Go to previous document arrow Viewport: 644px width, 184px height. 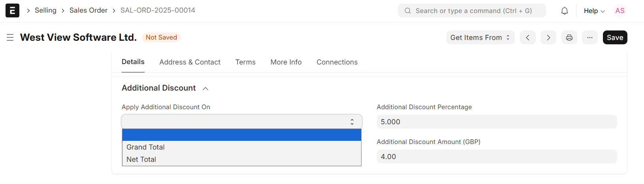pos(527,38)
